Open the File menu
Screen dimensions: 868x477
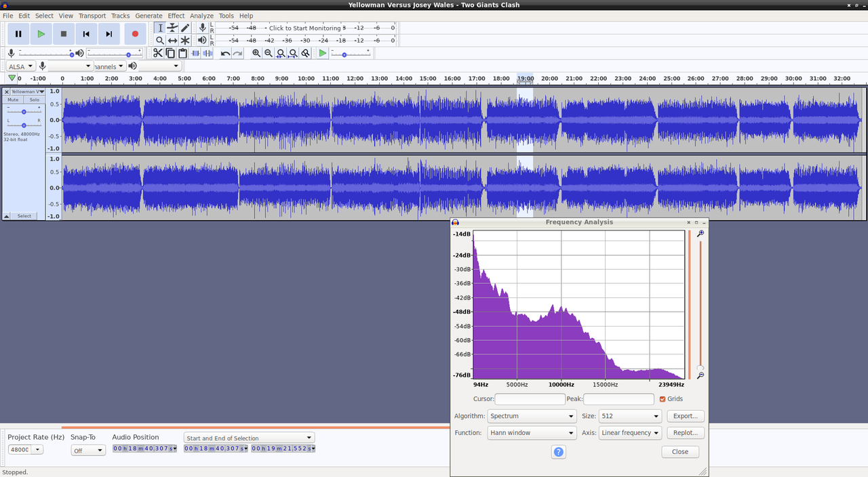(8, 16)
